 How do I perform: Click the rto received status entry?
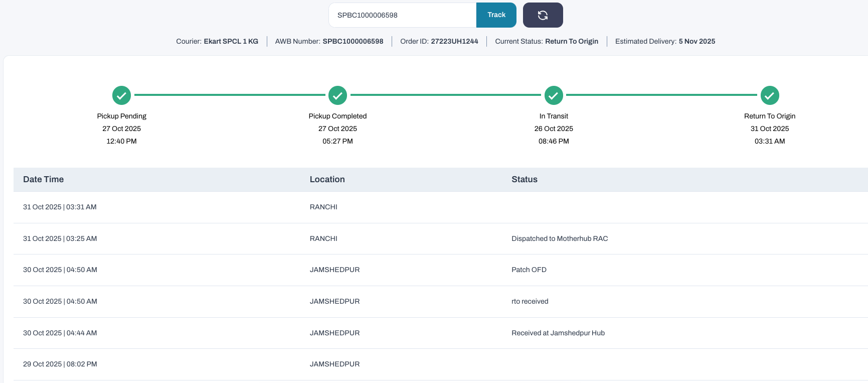(530, 301)
